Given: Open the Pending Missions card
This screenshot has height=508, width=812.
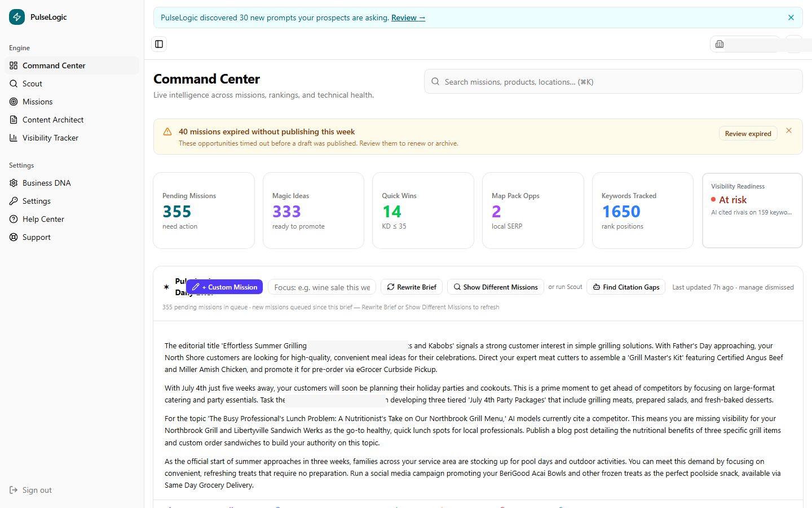Looking at the screenshot, I should tap(204, 211).
